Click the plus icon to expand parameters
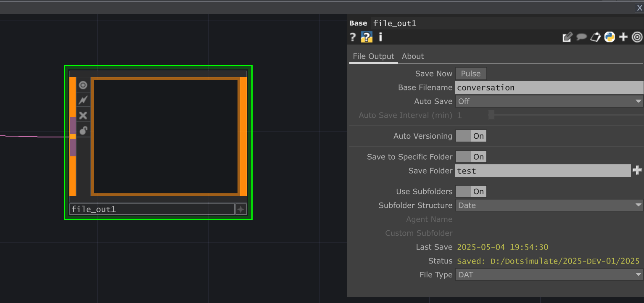Screen dimensions: 644x303 tap(623, 37)
